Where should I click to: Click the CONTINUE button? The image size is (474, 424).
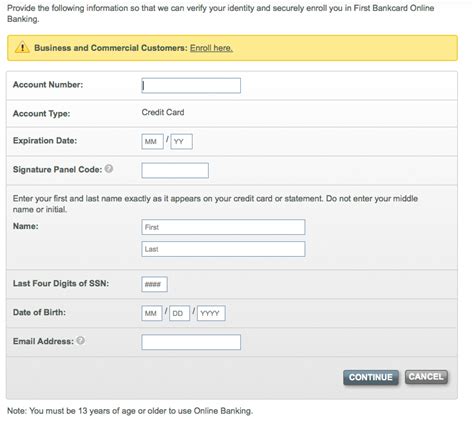(x=371, y=377)
